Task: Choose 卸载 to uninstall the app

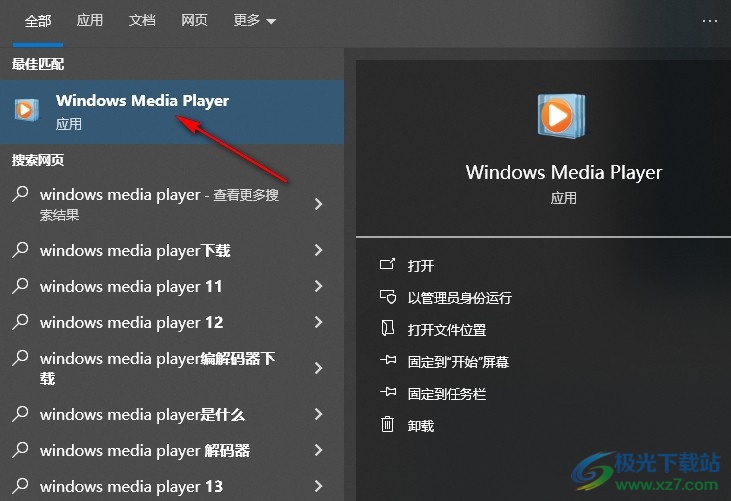Action: click(421, 426)
